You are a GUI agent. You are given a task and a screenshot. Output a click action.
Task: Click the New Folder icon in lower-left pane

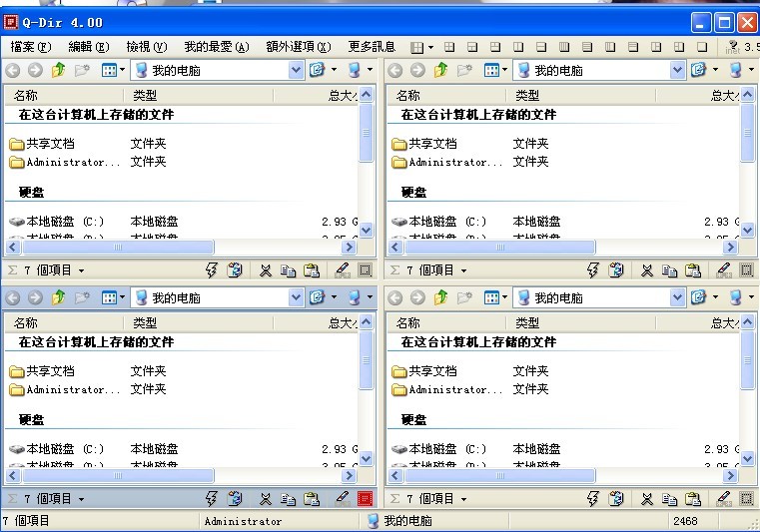[82, 298]
